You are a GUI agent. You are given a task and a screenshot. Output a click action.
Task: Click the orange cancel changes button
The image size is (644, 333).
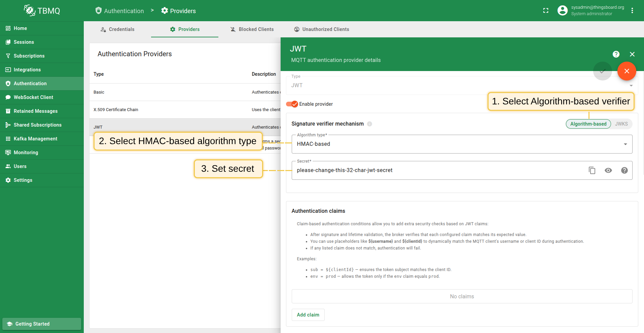(627, 71)
